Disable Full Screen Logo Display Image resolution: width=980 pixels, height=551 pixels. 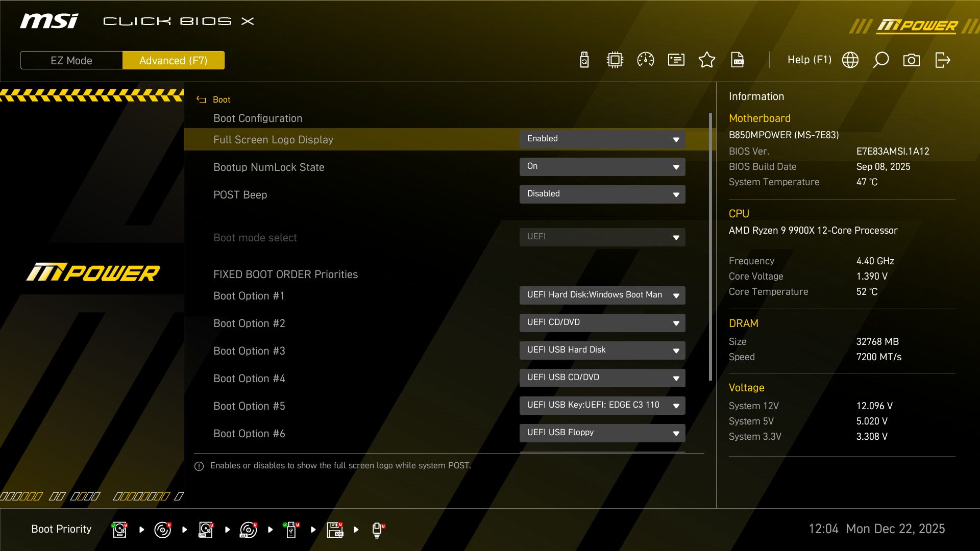(x=602, y=139)
